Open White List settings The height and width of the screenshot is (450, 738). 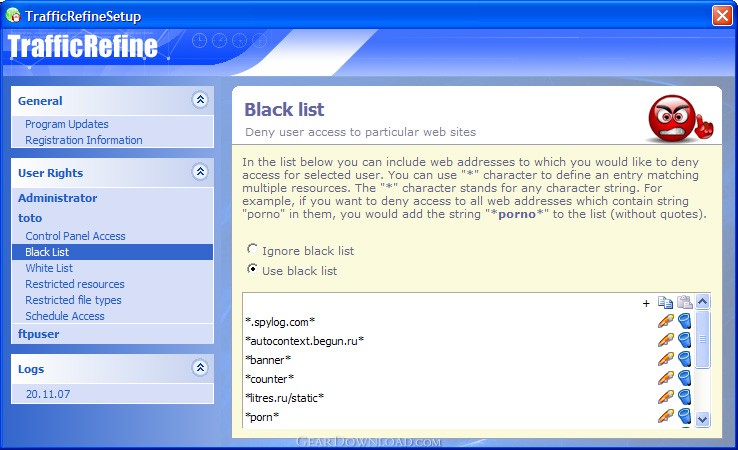(49, 268)
